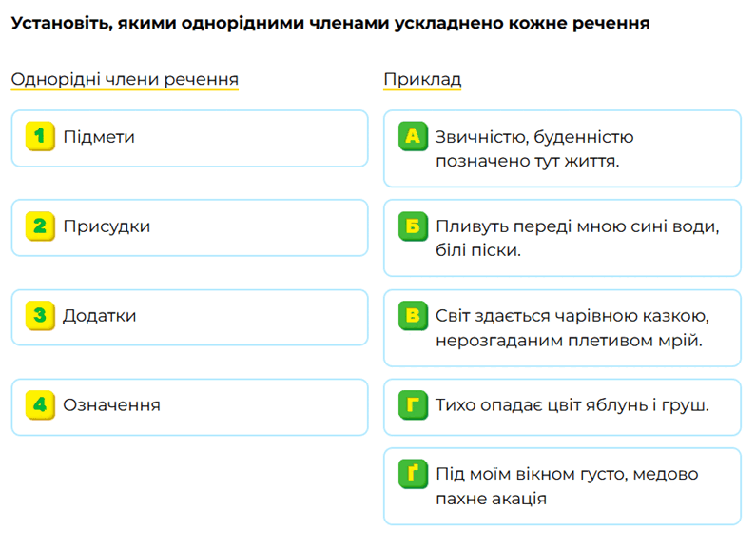Screen dimensions: 756x550
Task: Click the green letter Б badge
Action: click(x=414, y=226)
